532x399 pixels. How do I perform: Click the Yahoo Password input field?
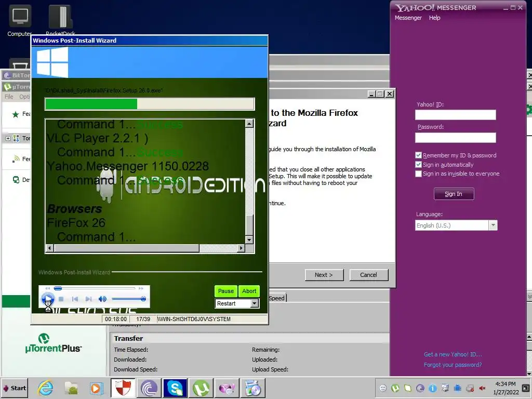(x=455, y=137)
